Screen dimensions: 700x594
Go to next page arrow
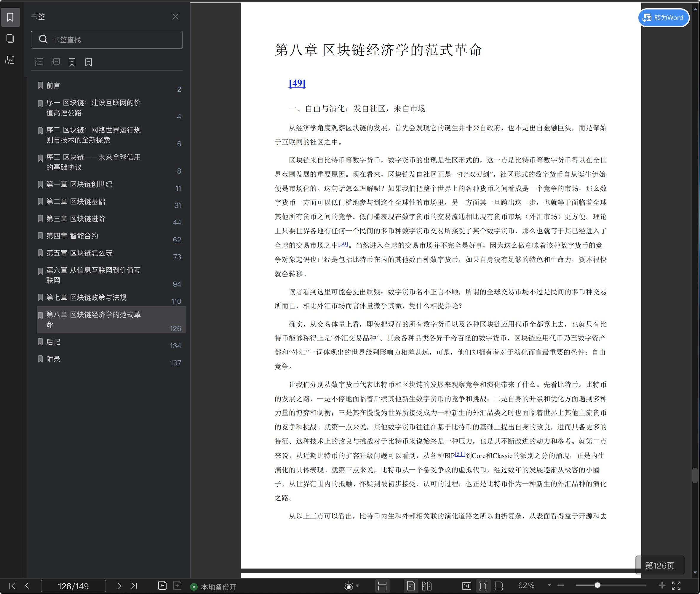(x=119, y=586)
